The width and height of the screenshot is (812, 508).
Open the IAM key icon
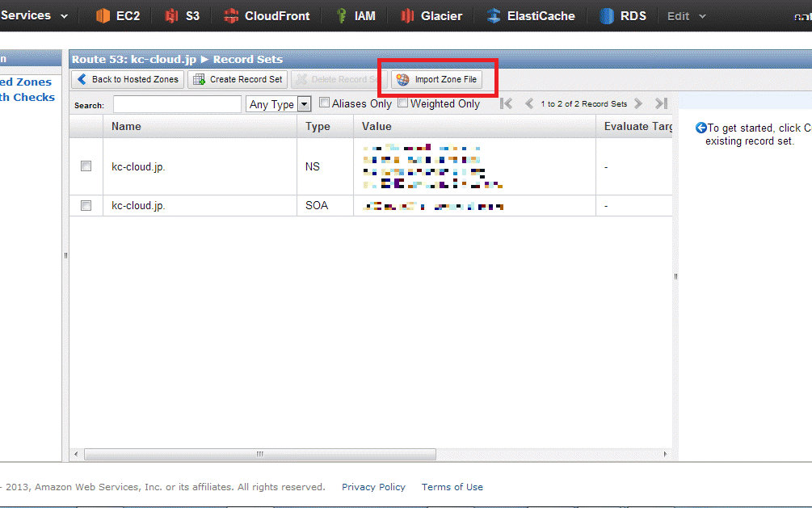(341, 16)
